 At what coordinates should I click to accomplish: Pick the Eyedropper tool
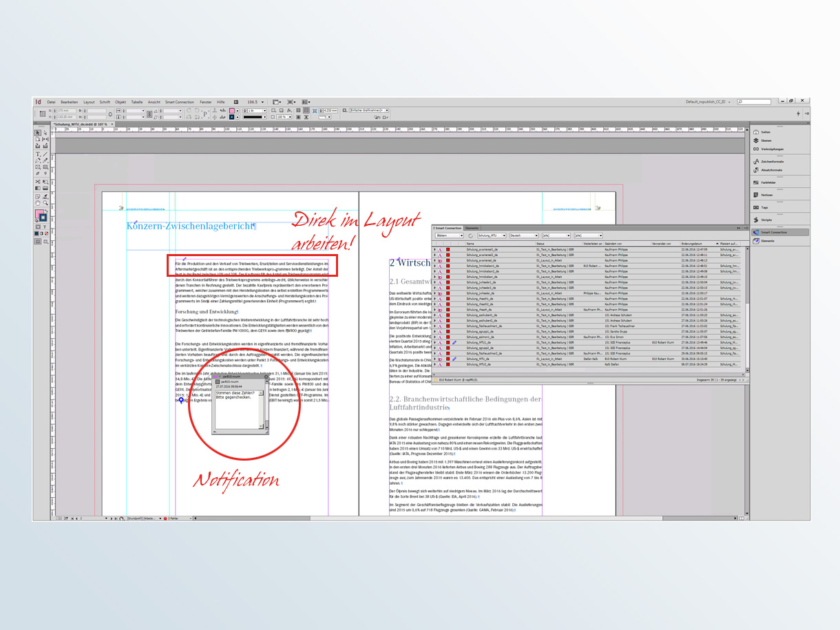(45, 196)
